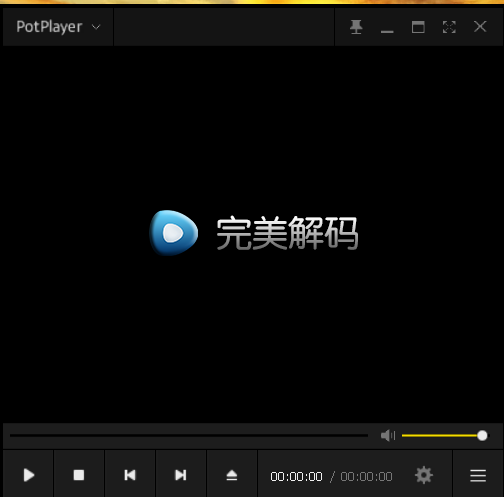This screenshot has height=497, width=504.
Task: Skip to the next track
Action: pyautogui.click(x=181, y=475)
